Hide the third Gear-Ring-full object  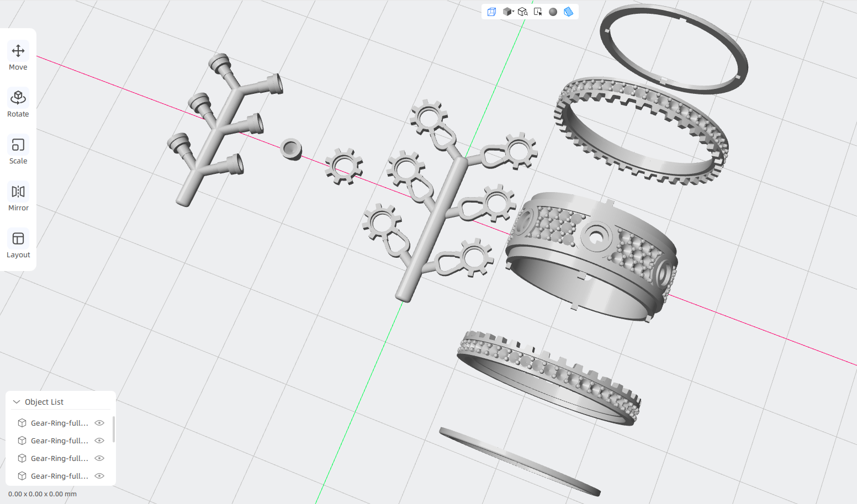click(99, 458)
